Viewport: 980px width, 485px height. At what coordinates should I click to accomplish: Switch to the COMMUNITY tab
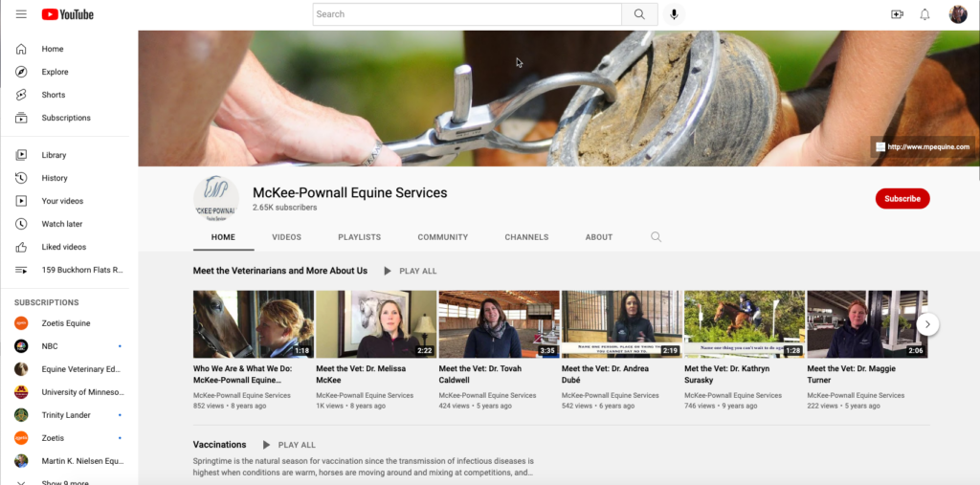pos(442,237)
